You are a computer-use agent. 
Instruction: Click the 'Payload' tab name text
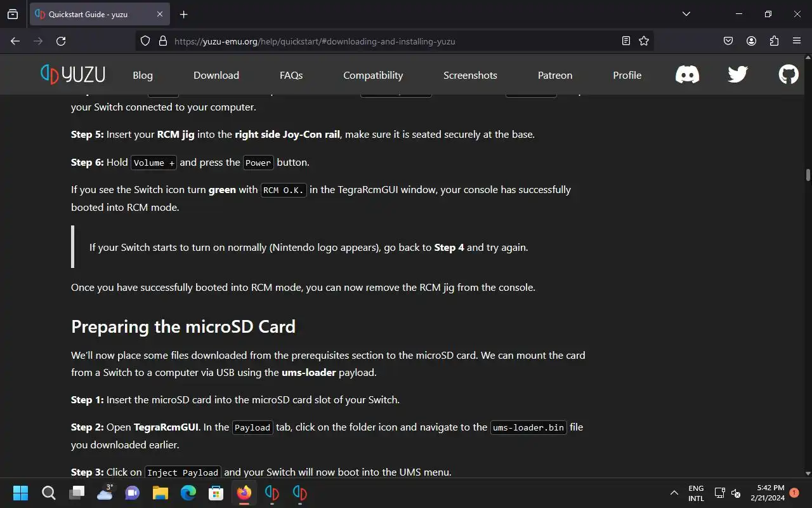[252, 427]
